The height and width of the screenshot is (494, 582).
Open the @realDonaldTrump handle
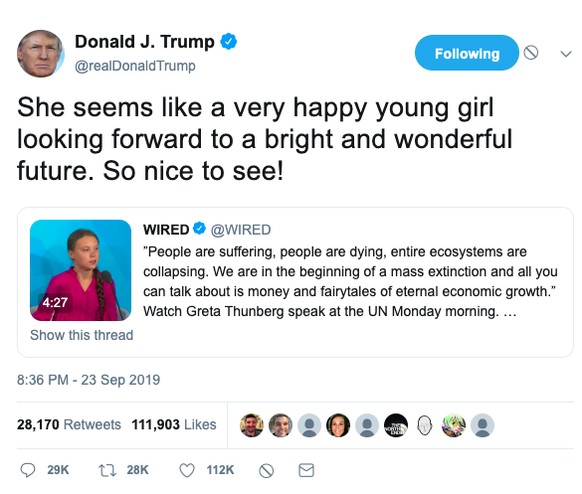pos(135,66)
